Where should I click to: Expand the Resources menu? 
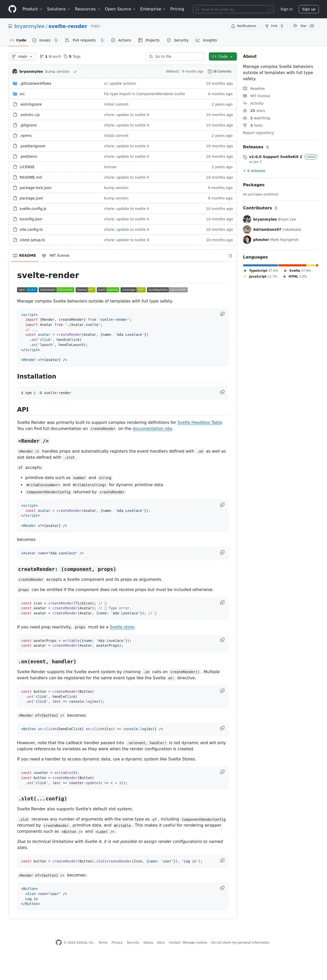pos(87,9)
